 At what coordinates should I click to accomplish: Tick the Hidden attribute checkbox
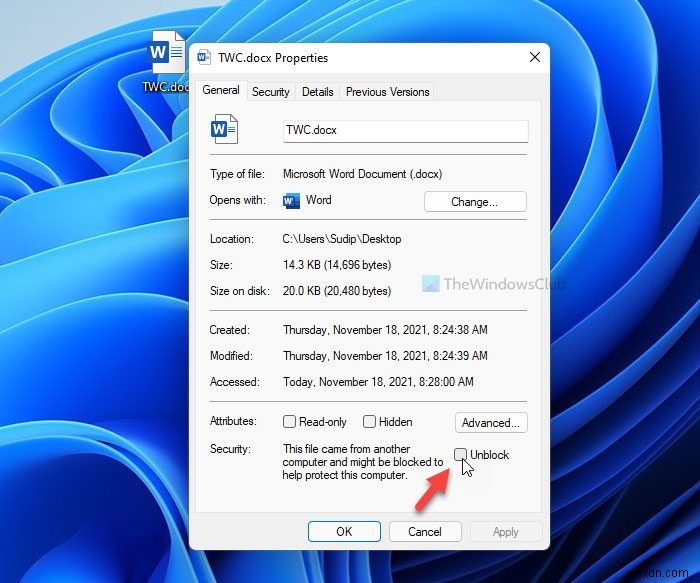point(369,421)
